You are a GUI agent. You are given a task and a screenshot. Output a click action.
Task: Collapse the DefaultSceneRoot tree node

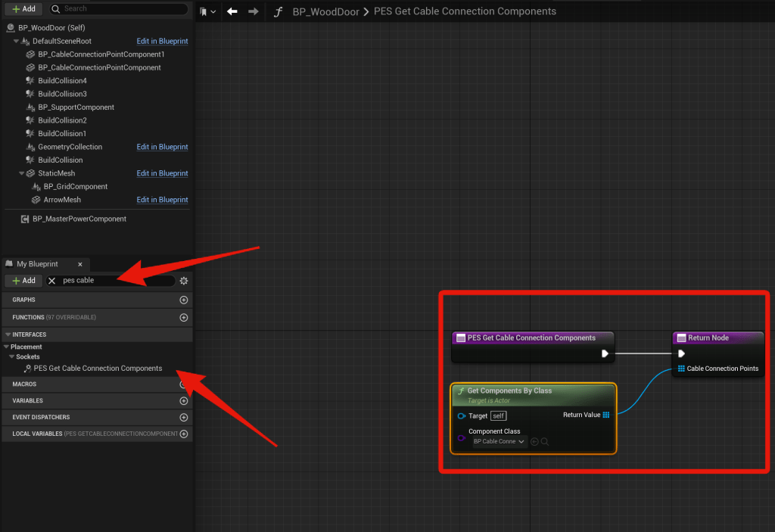17,42
